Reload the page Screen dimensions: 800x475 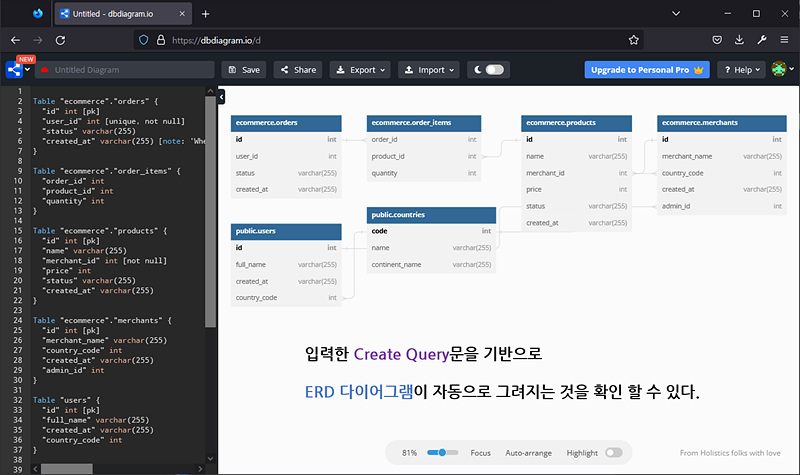60,40
